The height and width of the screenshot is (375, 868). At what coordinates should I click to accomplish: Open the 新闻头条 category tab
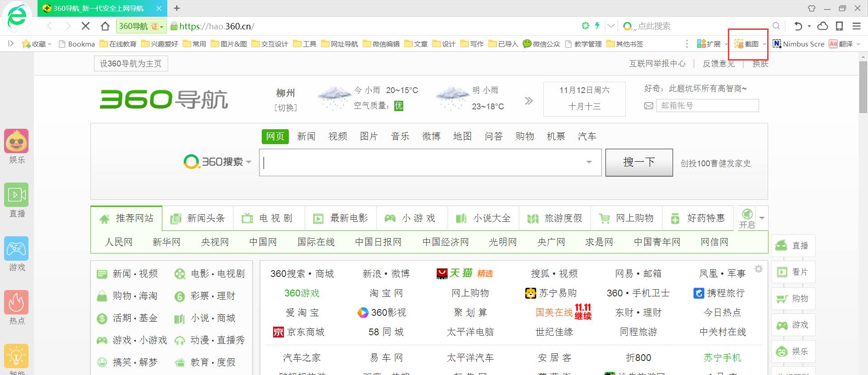[198, 218]
